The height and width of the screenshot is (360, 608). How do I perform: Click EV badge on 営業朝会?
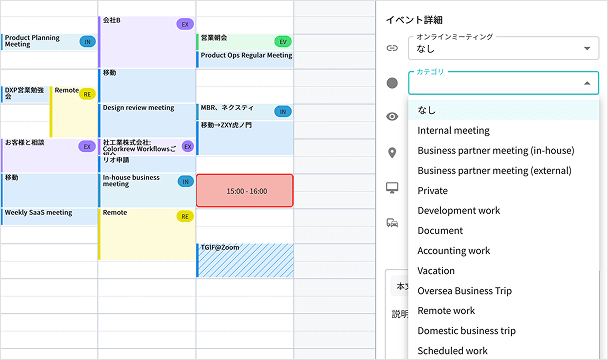[283, 42]
